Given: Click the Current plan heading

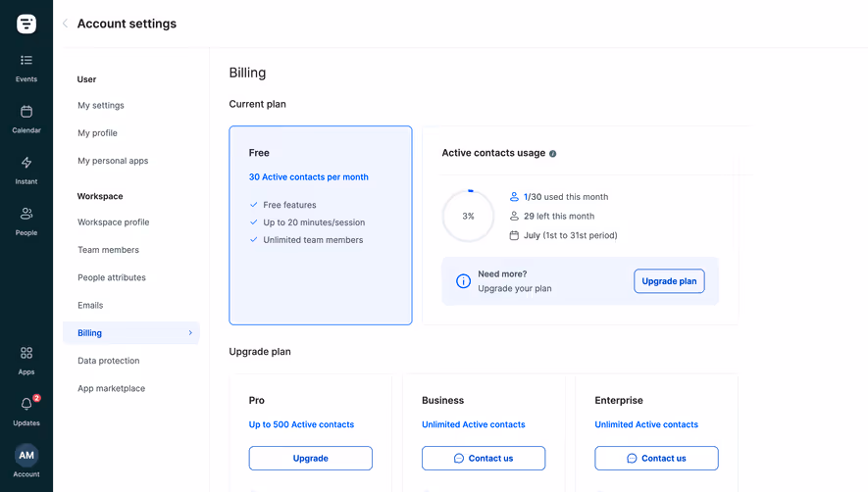Looking at the screenshot, I should click(257, 104).
